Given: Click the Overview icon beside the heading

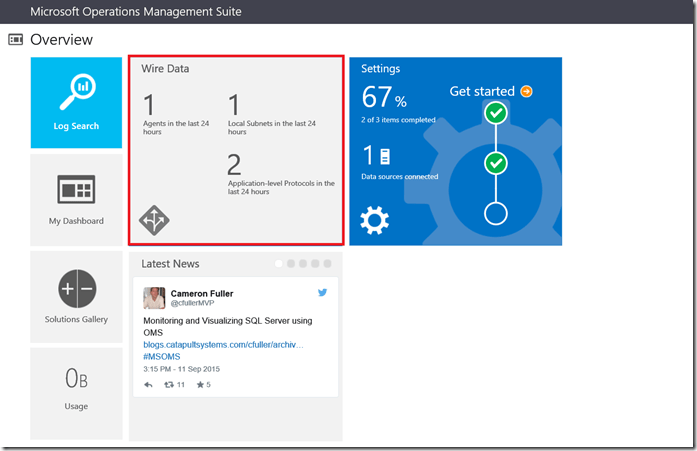Looking at the screenshot, I should [16, 40].
